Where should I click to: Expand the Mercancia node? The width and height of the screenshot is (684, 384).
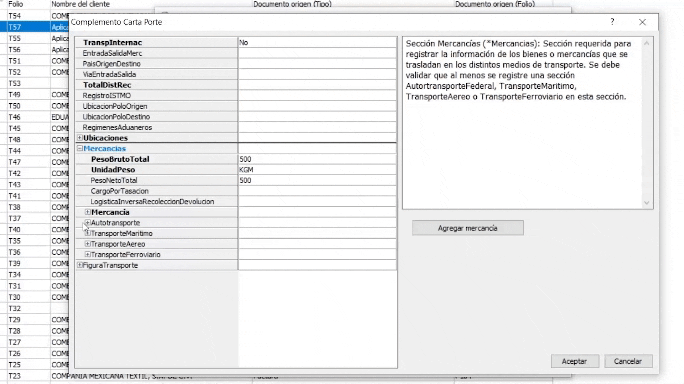(x=88, y=212)
